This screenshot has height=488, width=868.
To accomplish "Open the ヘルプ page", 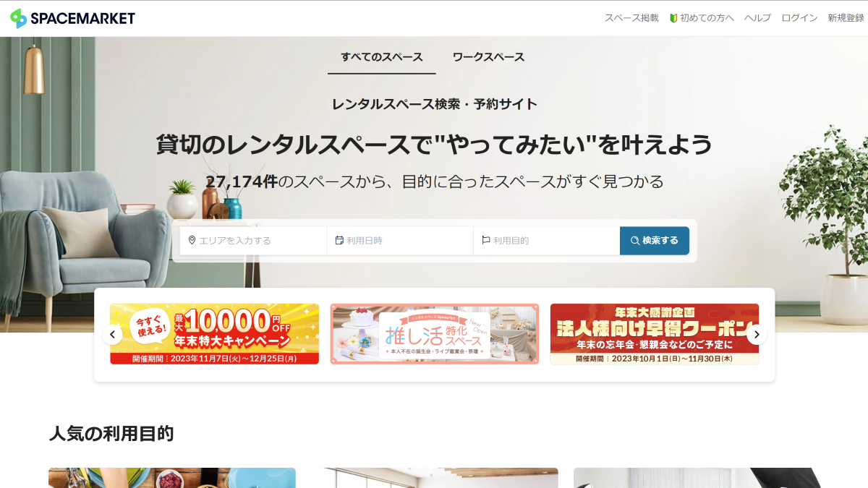I will (757, 17).
